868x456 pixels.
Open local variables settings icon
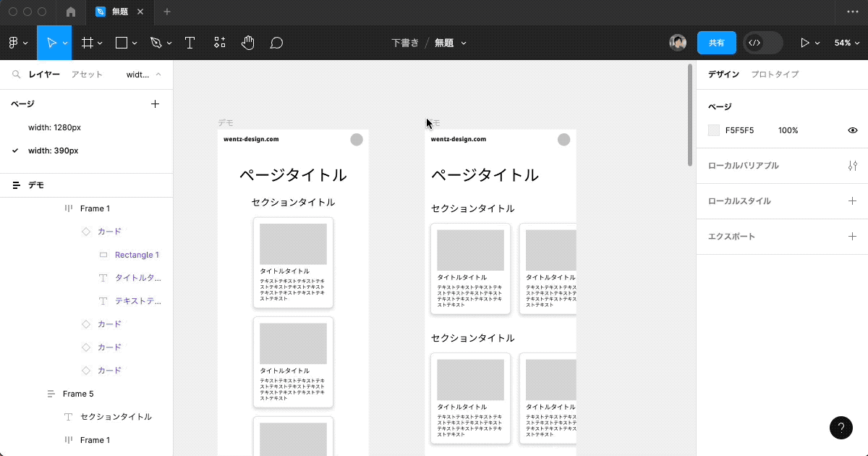click(x=851, y=166)
